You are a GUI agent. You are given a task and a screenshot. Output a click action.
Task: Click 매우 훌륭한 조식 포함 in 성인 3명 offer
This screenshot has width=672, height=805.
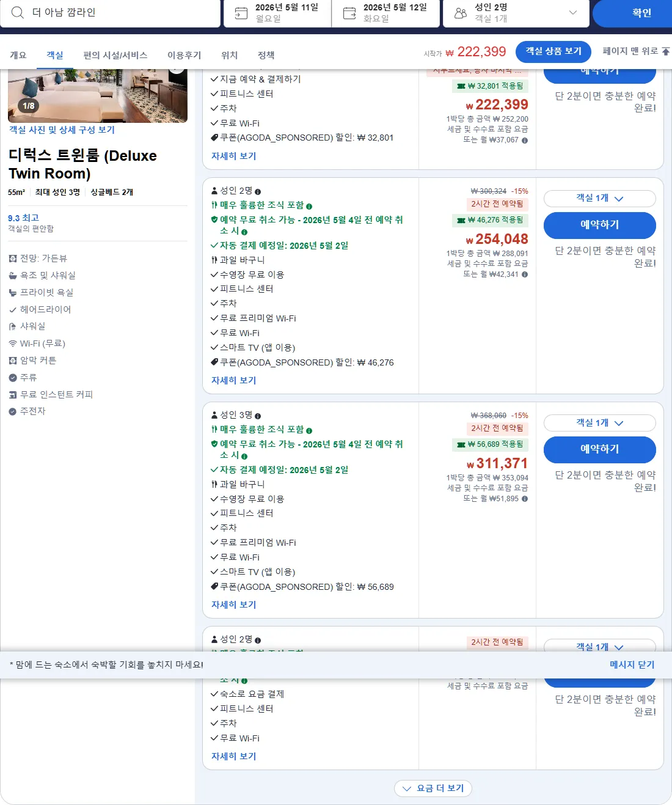261,430
